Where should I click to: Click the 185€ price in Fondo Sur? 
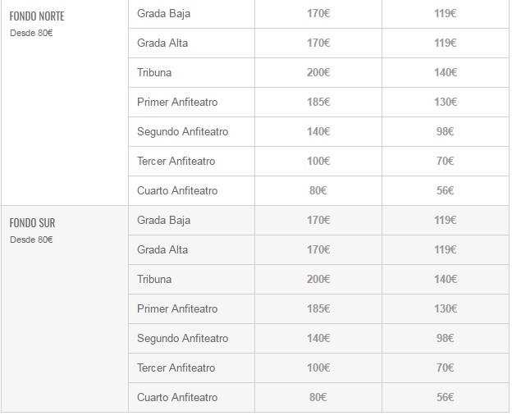(318, 308)
